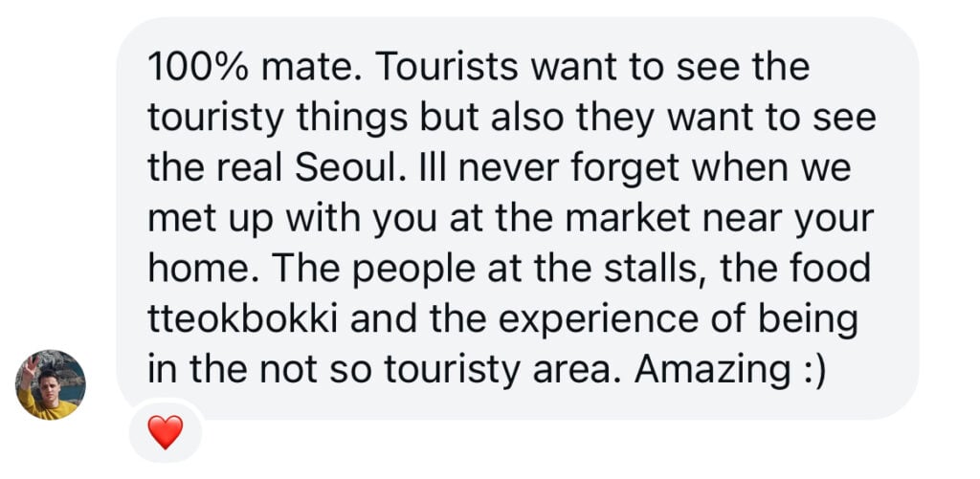Image resolution: width=980 pixels, height=479 pixels.
Task: Click the red heart reaction
Action: [x=166, y=433]
